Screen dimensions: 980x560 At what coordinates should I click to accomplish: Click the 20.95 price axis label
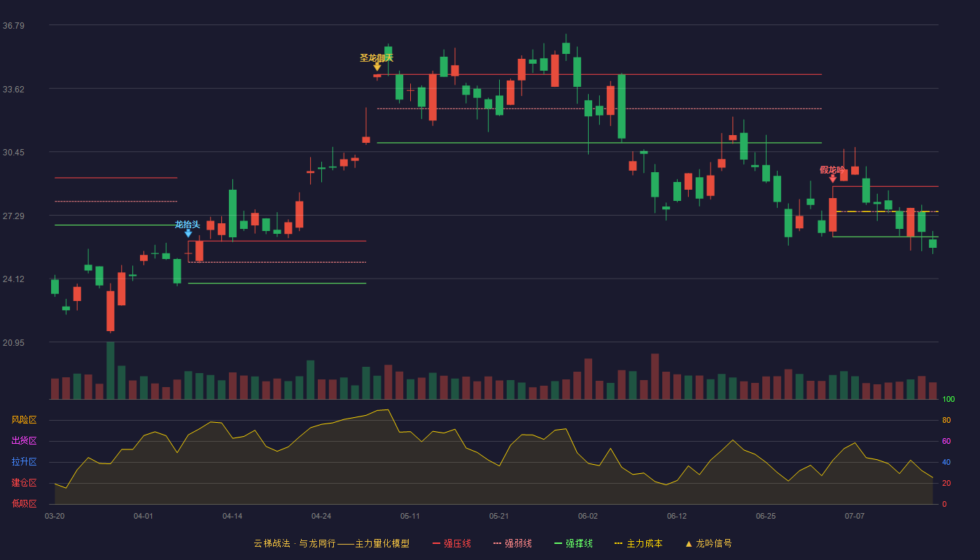(13, 342)
